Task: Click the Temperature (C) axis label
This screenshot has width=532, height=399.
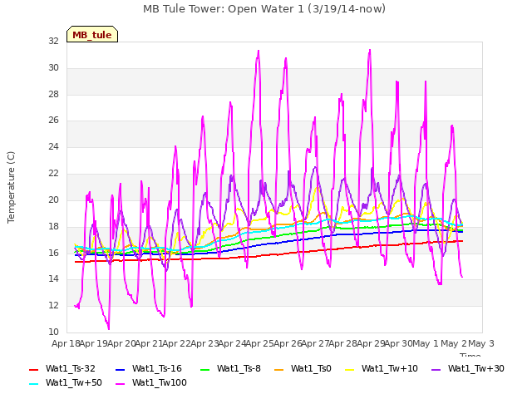Action: point(11,187)
